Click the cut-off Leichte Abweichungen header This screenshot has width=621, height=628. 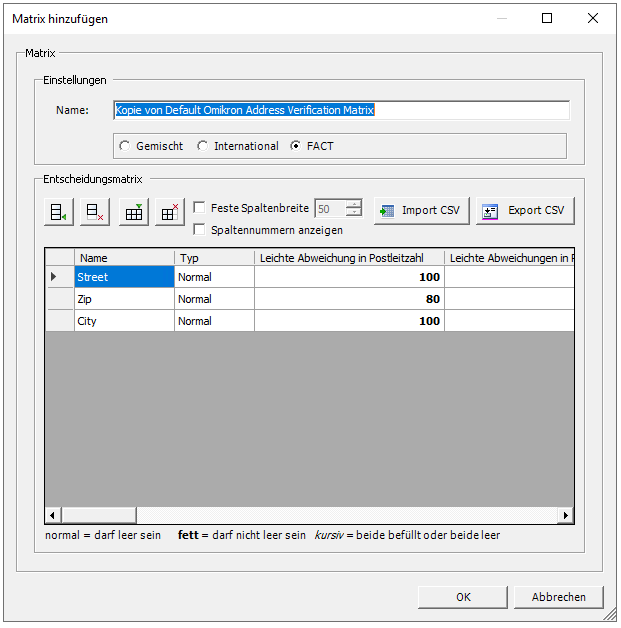tap(509, 258)
